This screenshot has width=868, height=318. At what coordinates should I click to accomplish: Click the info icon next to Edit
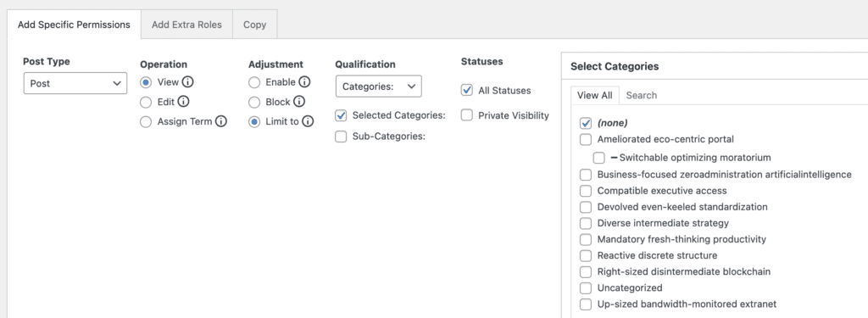(x=184, y=102)
